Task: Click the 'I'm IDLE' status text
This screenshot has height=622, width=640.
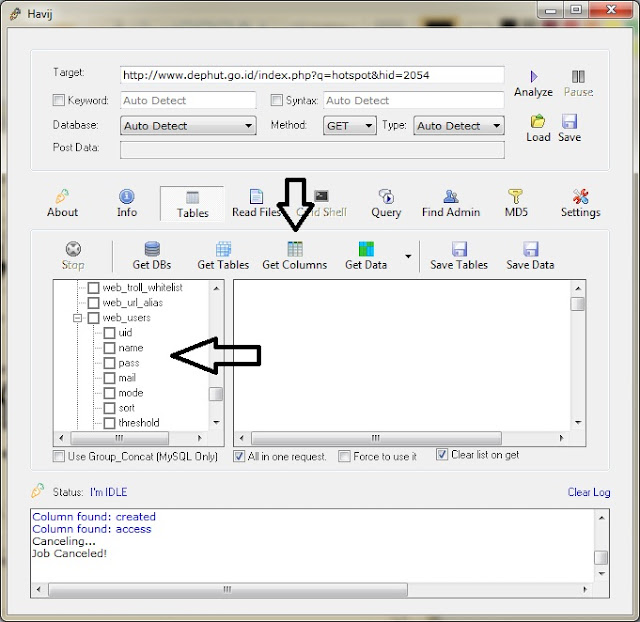Action: click(109, 492)
